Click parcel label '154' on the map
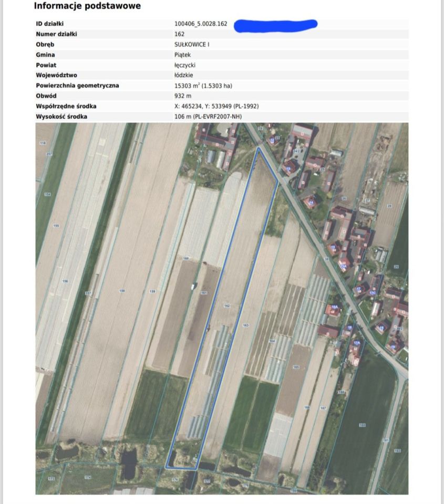 pyautogui.click(x=48, y=194)
